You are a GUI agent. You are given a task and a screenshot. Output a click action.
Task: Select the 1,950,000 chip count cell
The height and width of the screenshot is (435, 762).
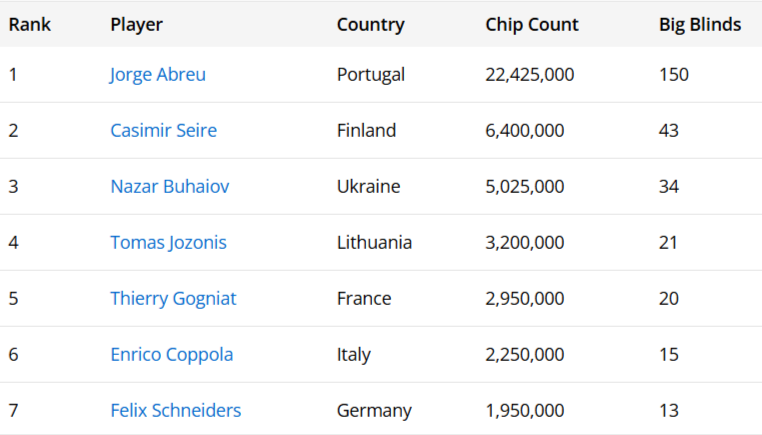[x=525, y=411]
